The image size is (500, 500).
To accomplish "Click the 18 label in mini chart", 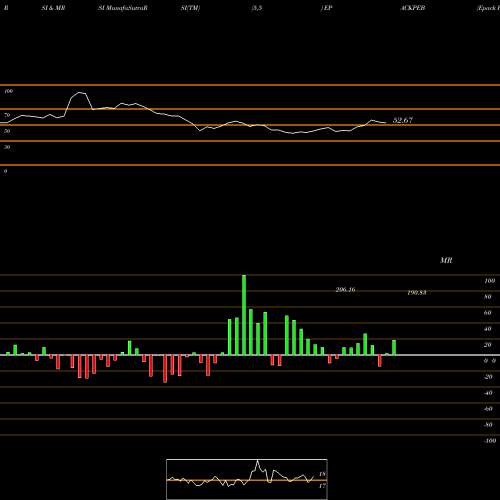I will (x=322, y=474).
